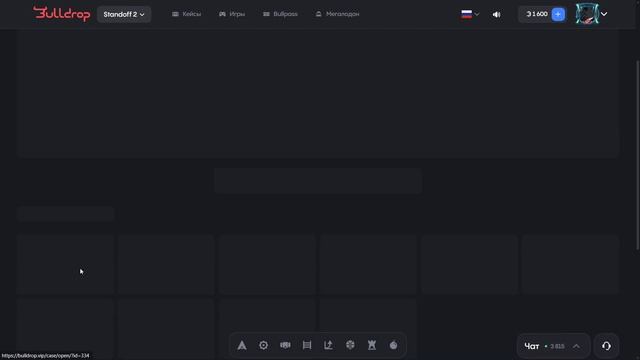Open the Мегалодон menu item
The width and height of the screenshot is (640, 360).
pyautogui.click(x=337, y=14)
